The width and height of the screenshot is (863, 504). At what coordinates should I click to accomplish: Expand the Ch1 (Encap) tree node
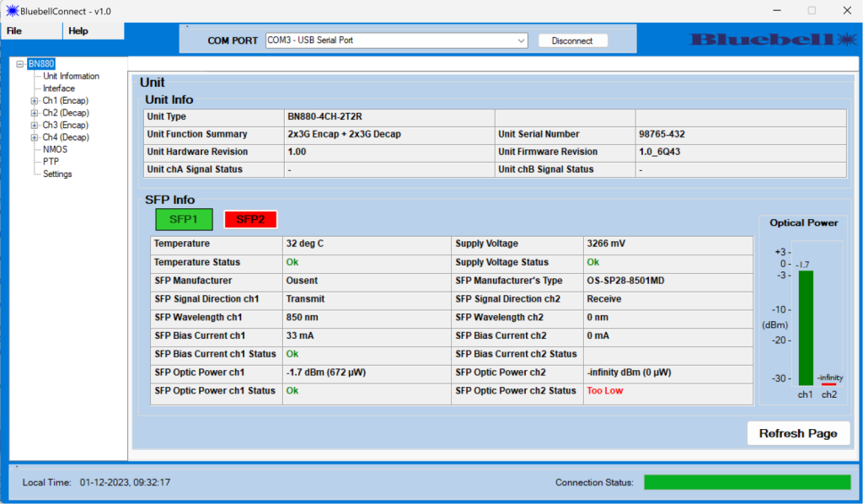coord(35,100)
